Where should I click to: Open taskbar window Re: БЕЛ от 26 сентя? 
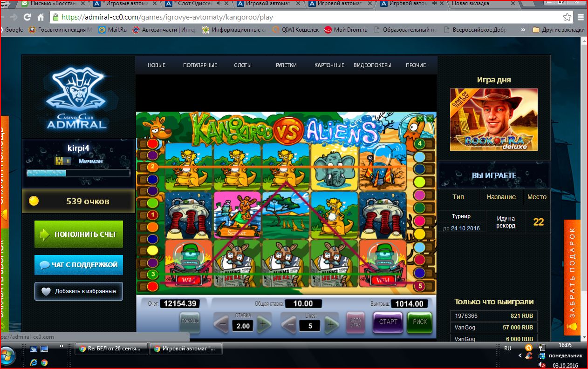[111, 348]
